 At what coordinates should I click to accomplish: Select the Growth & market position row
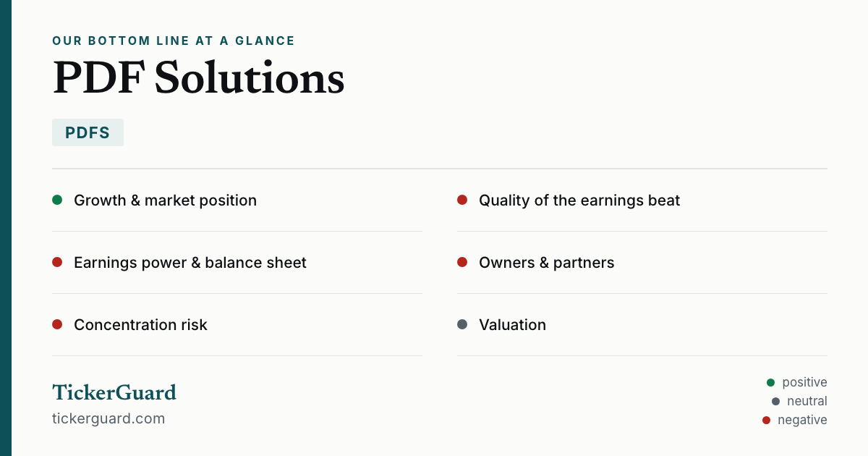coord(237,200)
